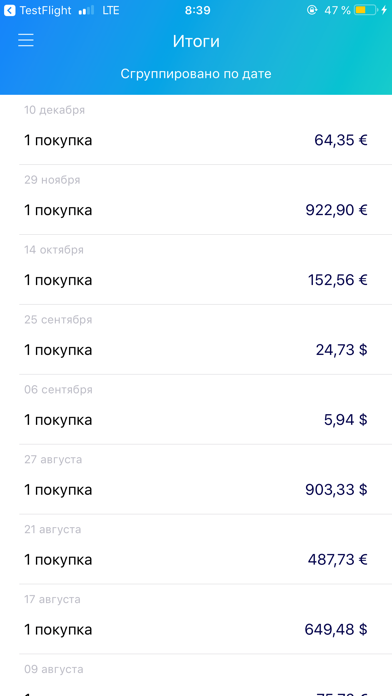Screen dimensions: 392x696
Task: Open the hamburger menu
Action: 26,40
